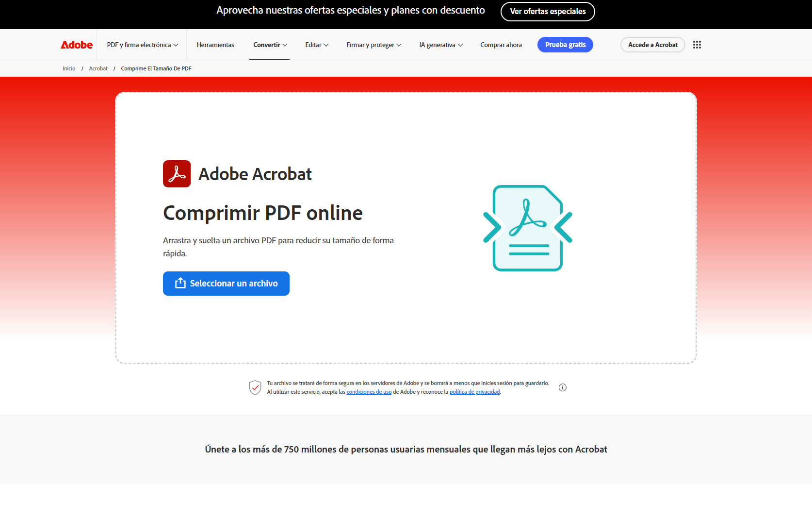
Task: Expand the Firmar y proteger dropdown
Action: tap(374, 45)
